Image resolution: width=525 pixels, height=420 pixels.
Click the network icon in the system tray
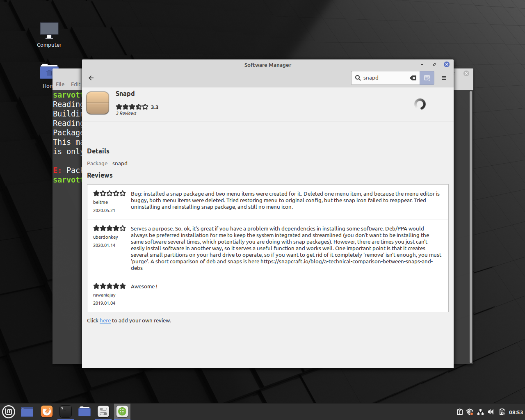(480, 412)
